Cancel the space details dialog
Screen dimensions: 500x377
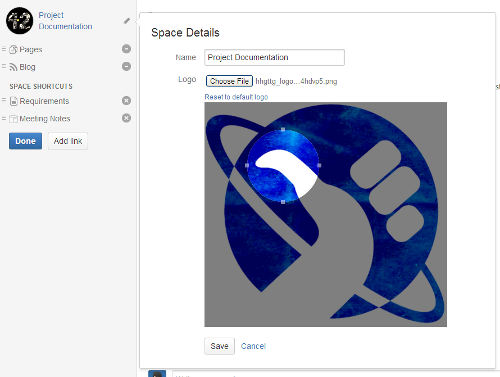point(253,346)
